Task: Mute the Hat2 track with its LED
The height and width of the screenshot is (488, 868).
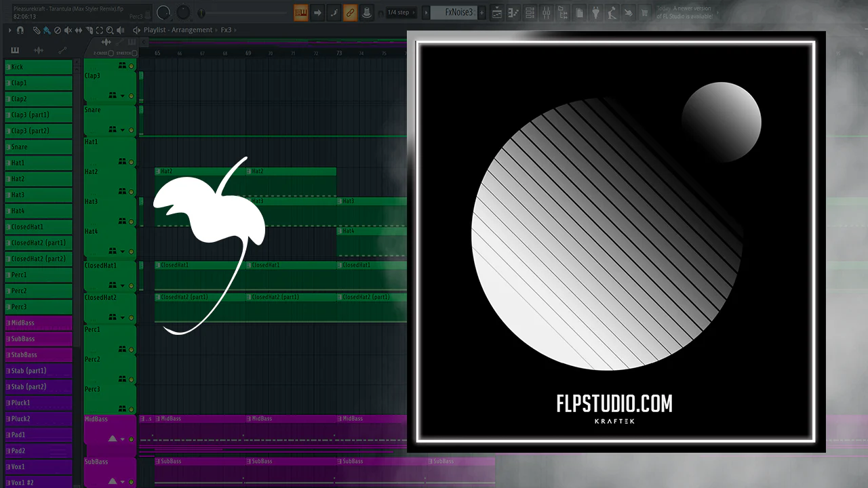Action: click(132, 192)
